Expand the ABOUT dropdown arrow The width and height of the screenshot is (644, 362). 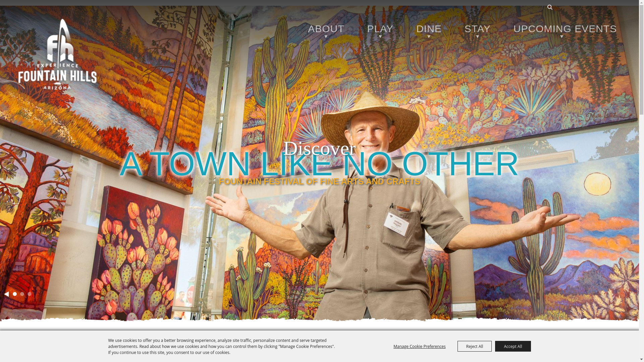(x=326, y=37)
